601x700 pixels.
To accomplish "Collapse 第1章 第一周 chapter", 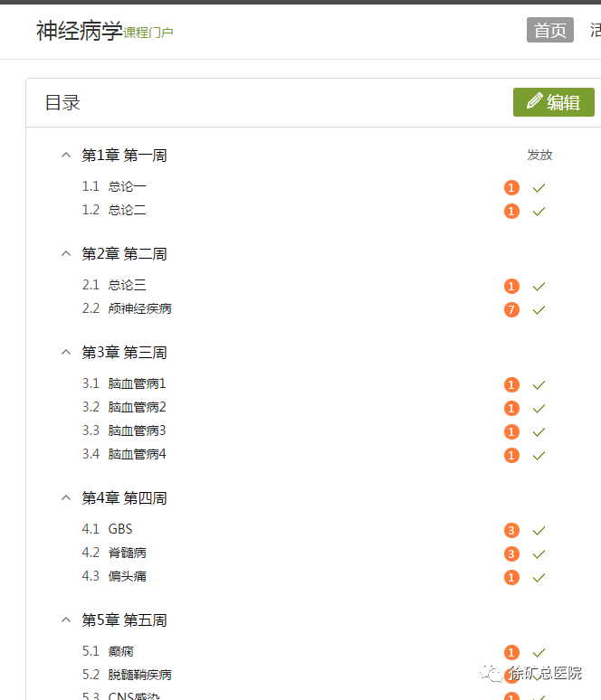I will [66, 156].
